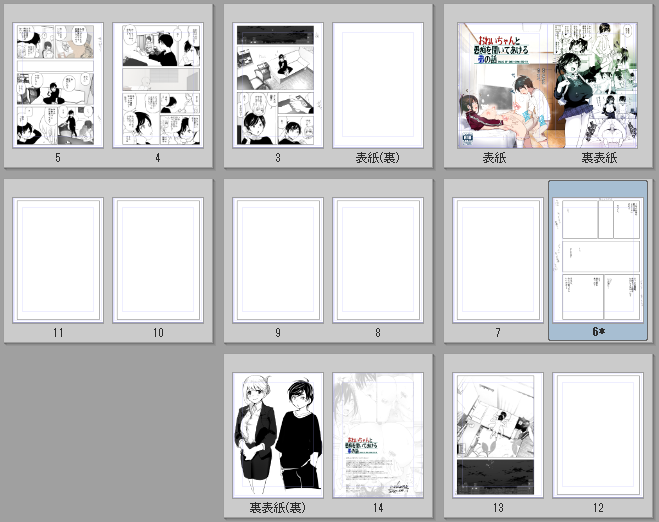The width and height of the screenshot is (659, 522).
Task: Select blank page 11 thumbnail
Action: coord(58,260)
